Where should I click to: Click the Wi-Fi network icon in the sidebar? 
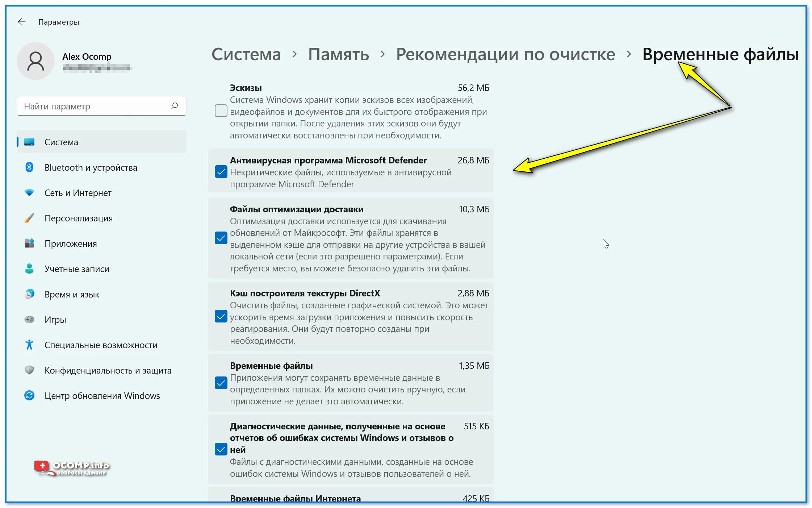[x=29, y=193]
